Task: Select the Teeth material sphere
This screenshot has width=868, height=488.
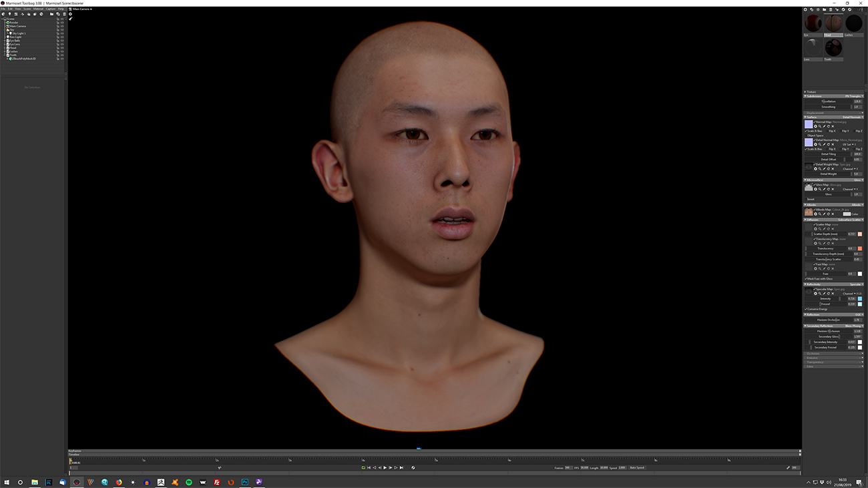Action: pyautogui.click(x=833, y=48)
